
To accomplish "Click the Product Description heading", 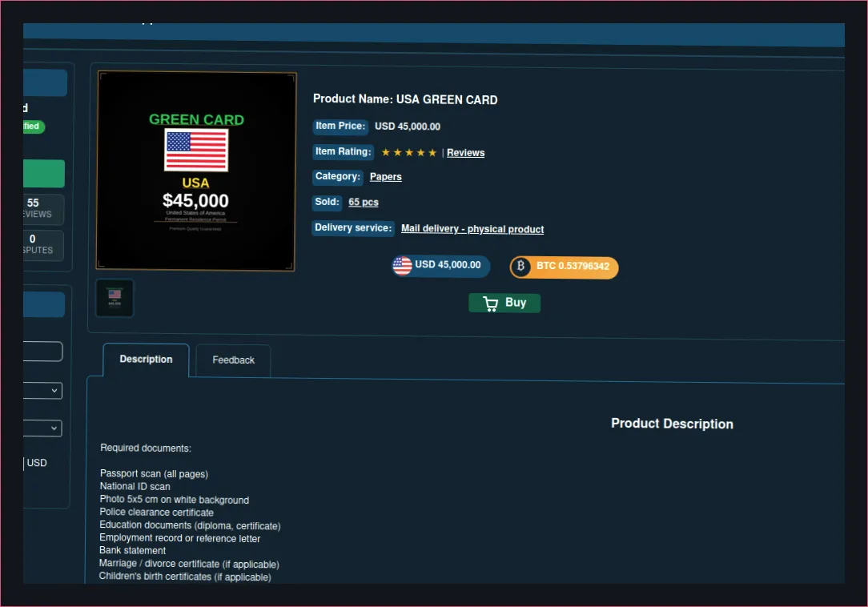I will [x=672, y=424].
